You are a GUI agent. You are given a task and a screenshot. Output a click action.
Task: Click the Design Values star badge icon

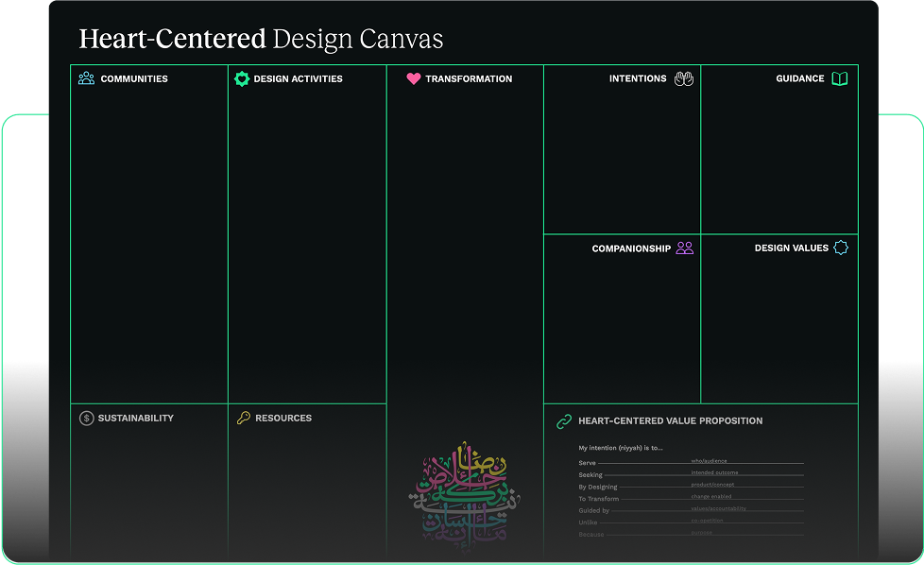tap(841, 248)
